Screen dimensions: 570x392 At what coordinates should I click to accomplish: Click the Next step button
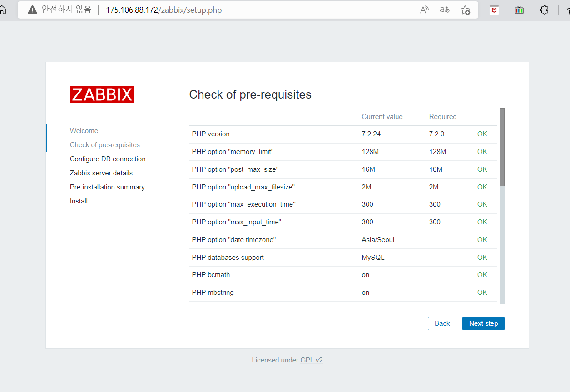point(483,323)
